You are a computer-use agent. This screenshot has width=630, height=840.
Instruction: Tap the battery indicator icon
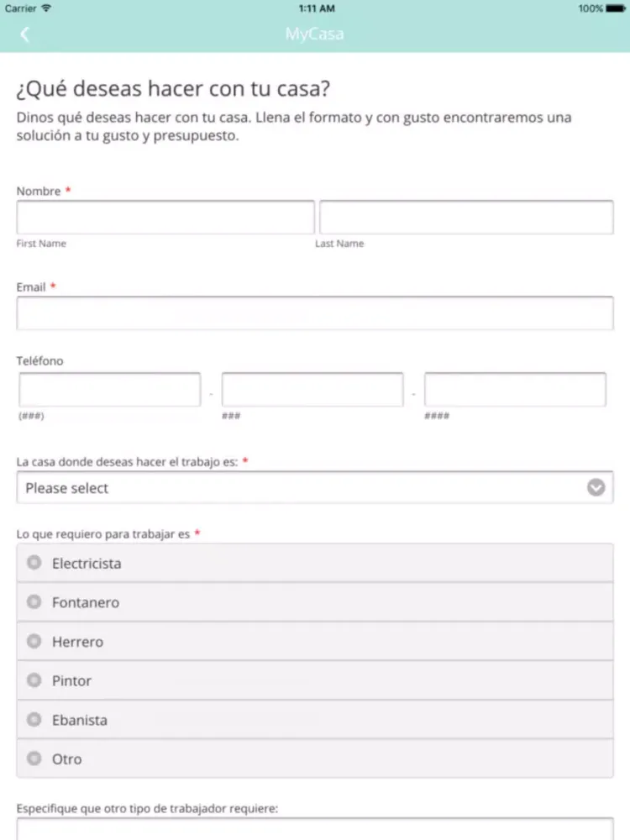coord(616,8)
